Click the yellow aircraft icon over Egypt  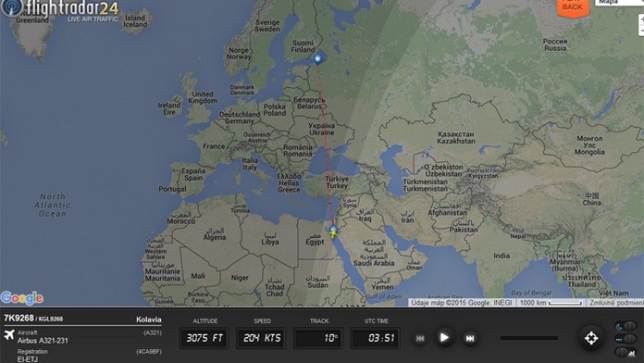pos(333,234)
